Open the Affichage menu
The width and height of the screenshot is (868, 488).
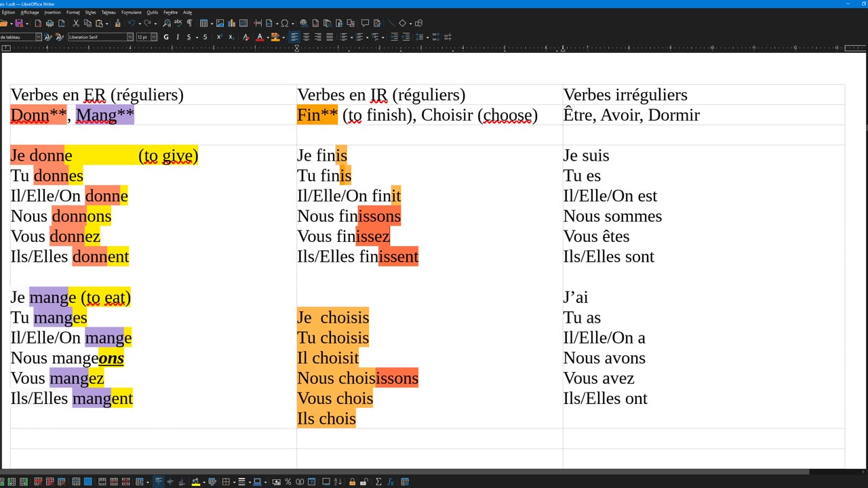pyautogui.click(x=30, y=12)
